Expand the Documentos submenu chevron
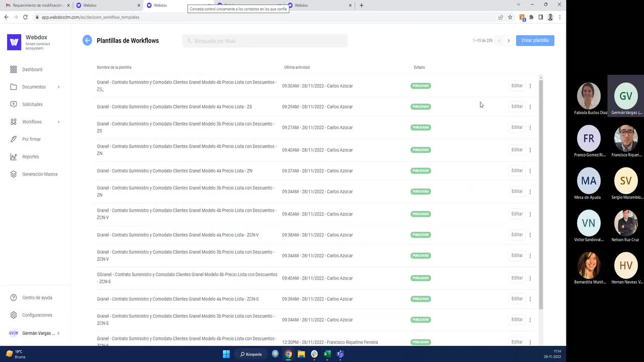Image resolution: width=644 pixels, height=362 pixels. [58, 87]
